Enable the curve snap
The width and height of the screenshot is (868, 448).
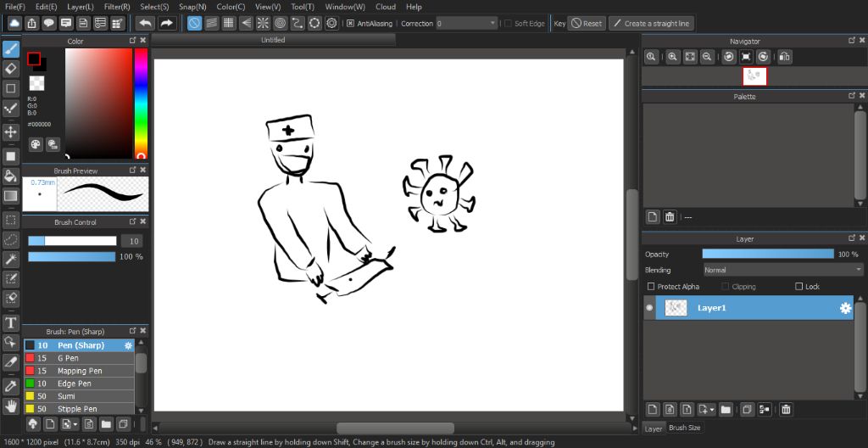298,23
